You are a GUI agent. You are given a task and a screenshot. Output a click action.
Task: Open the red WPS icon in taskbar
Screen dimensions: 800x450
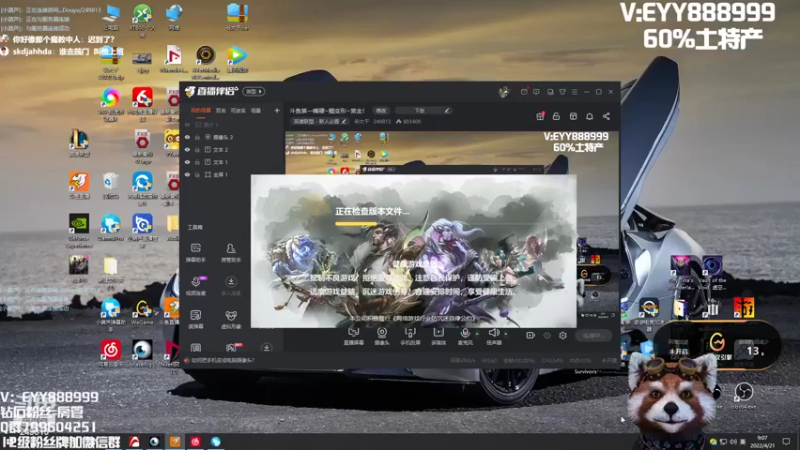point(134,441)
